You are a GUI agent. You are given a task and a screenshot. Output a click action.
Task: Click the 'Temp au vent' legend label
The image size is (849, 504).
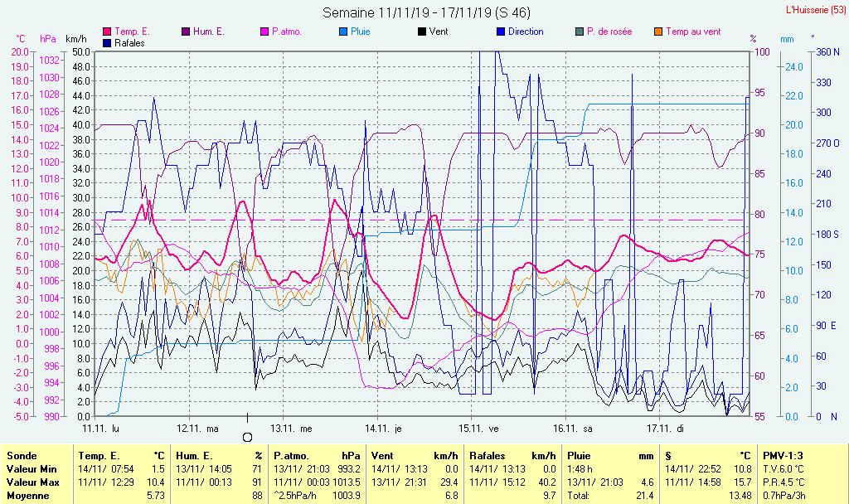[693, 32]
